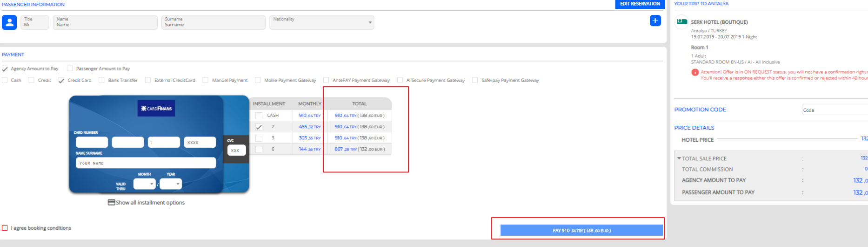Click the CardFinans logo on card
Image resolution: width=868 pixels, height=247 pixels.
156,108
